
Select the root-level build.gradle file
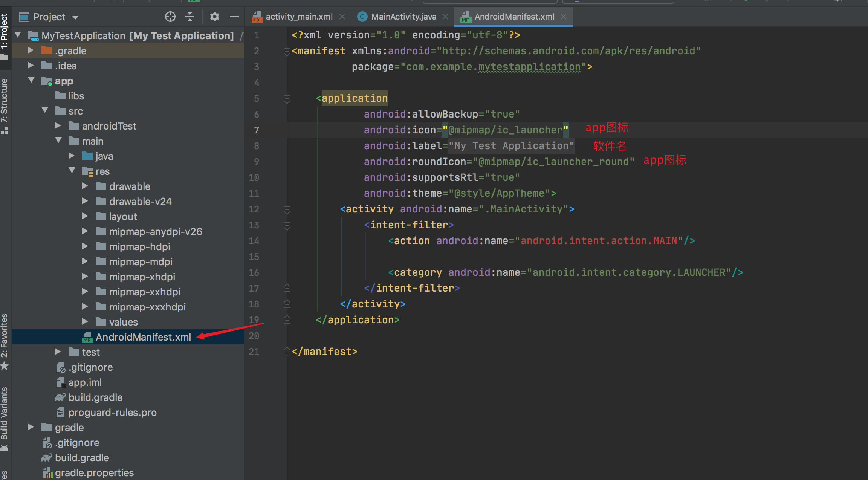click(75, 457)
